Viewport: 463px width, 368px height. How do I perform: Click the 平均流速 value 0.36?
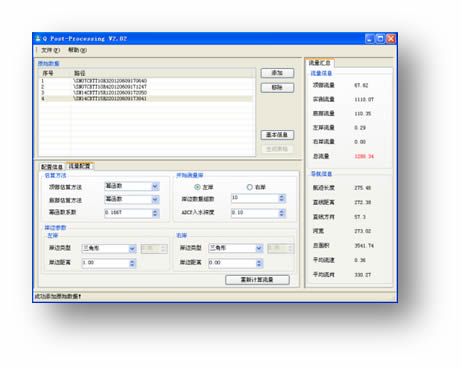point(360,260)
